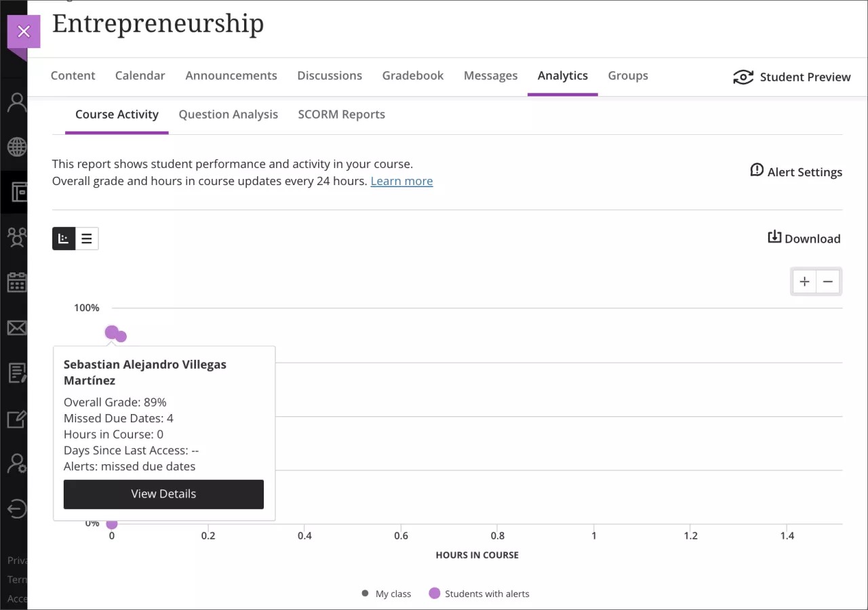
Task: Zoom in on the chart with plus button
Action: tap(805, 281)
